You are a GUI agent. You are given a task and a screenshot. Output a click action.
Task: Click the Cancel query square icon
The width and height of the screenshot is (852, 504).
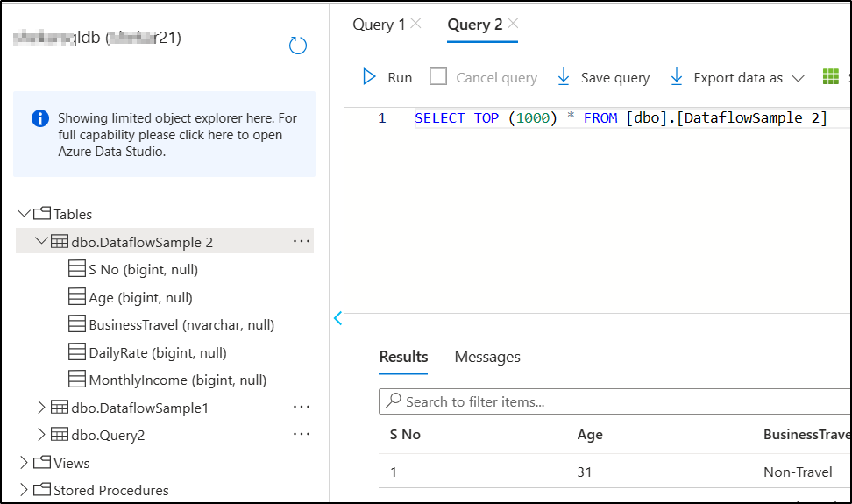(438, 76)
